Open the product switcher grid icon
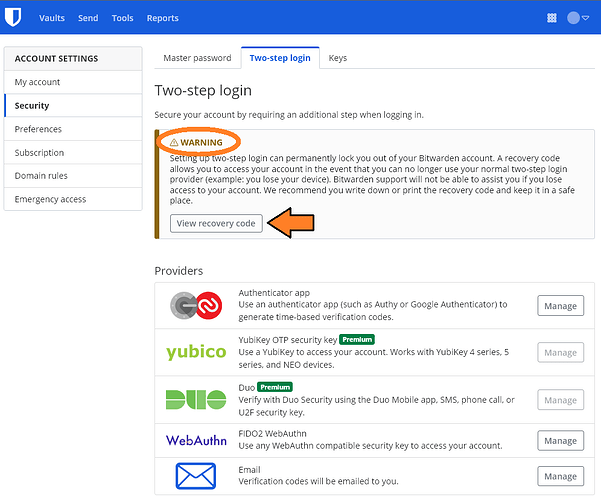The image size is (601, 500). point(552,18)
